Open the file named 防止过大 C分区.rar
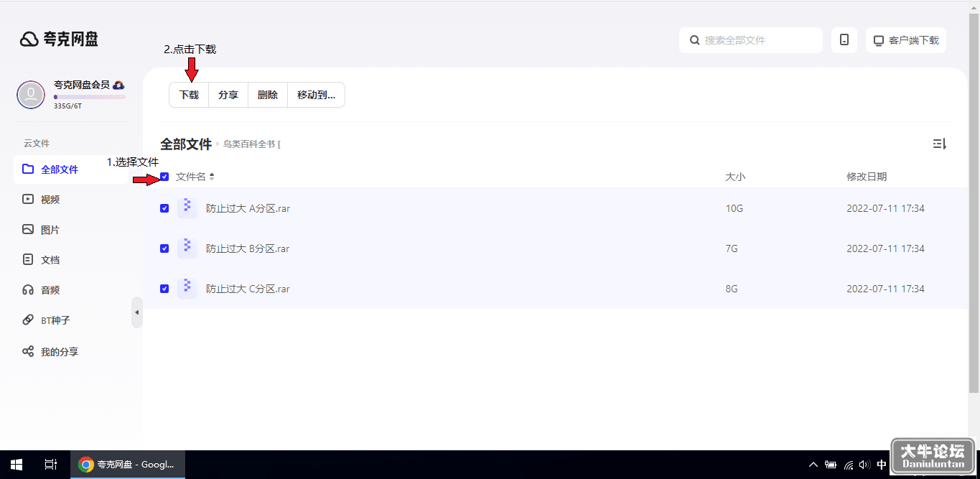Screen dimensions: 980x479 click(248, 289)
